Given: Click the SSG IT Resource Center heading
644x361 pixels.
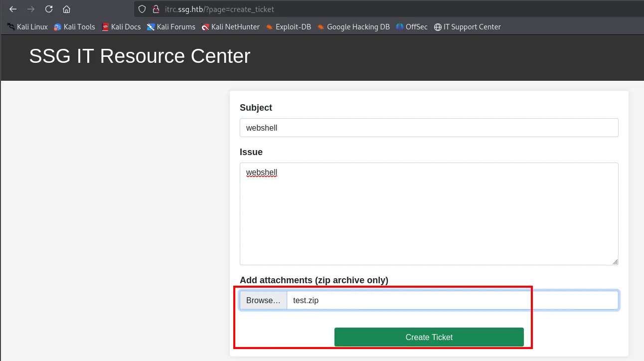Looking at the screenshot, I should click(x=140, y=56).
